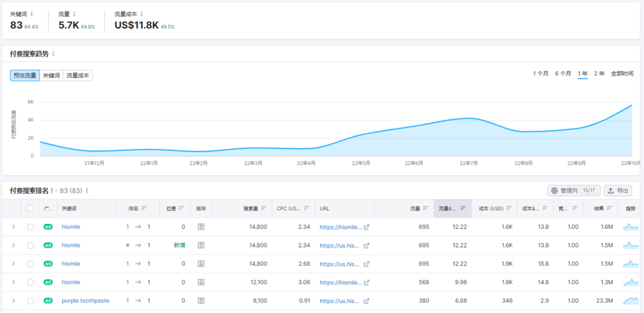Image resolution: width=644 pixels, height=313 pixels.
Task: Expand the CPC 2.68 hismile row
Action: coord(13,264)
